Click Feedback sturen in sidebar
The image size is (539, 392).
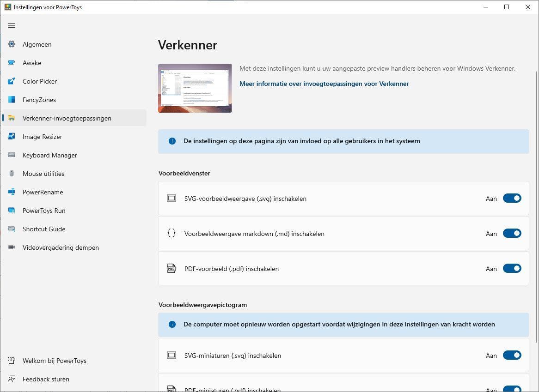click(x=46, y=379)
